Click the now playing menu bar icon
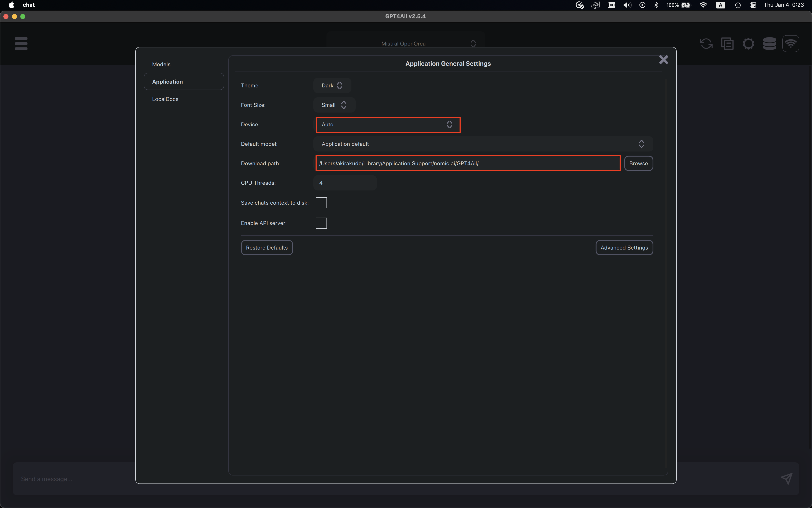 pyautogui.click(x=642, y=5)
